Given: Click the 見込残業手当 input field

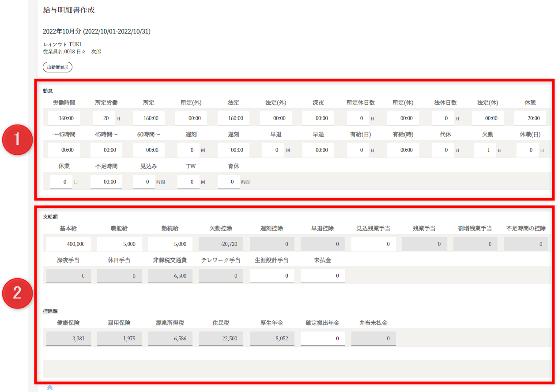Looking at the screenshot, I should [x=373, y=244].
